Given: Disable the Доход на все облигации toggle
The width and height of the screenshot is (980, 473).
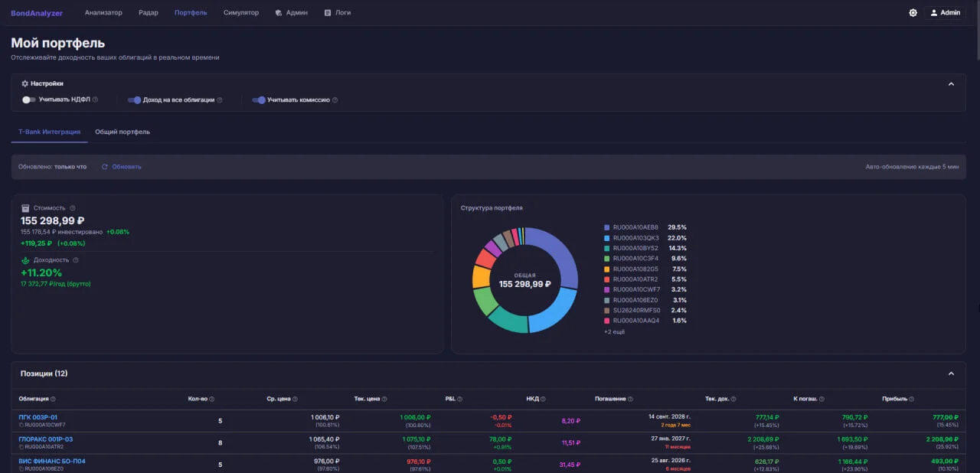Looking at the screenshot, I should (134, 99).
